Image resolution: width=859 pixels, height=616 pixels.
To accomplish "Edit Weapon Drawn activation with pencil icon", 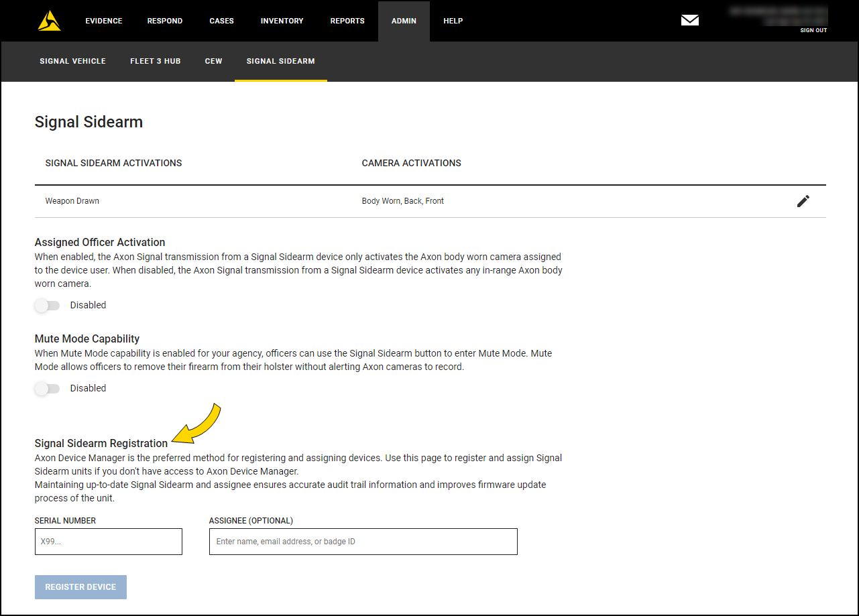I will pos(803,201).
